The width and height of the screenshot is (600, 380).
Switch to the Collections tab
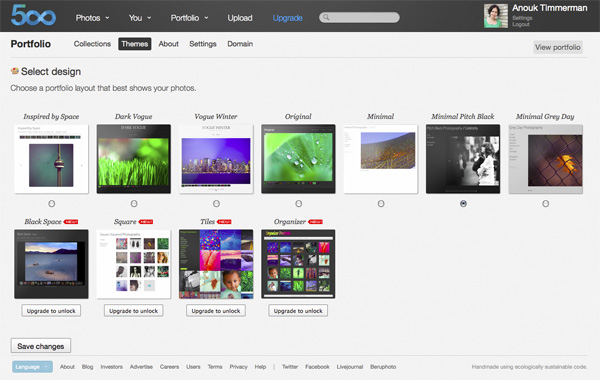click(x=92, y=44)
